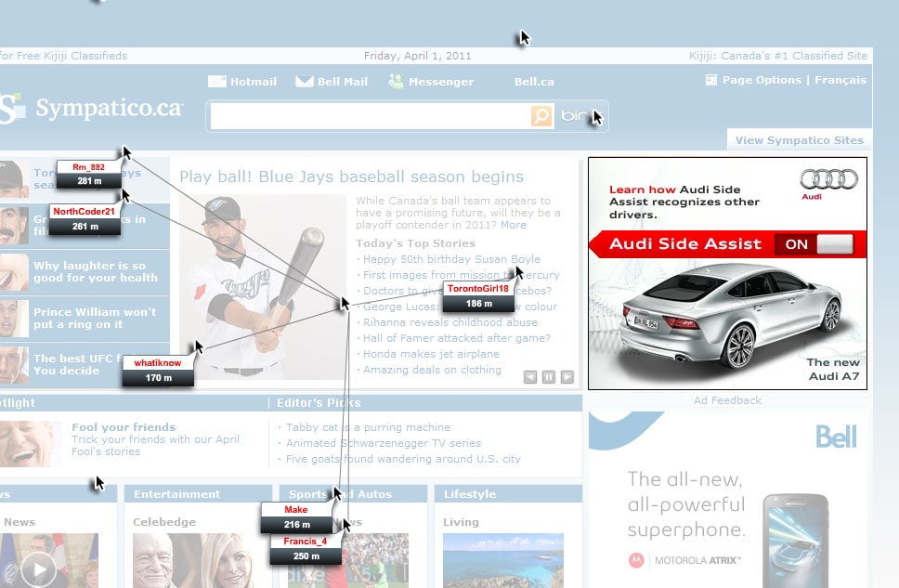This screenshot has width=899, height=588.
Task: Go to previous top story slide
Action: (530, 377)
